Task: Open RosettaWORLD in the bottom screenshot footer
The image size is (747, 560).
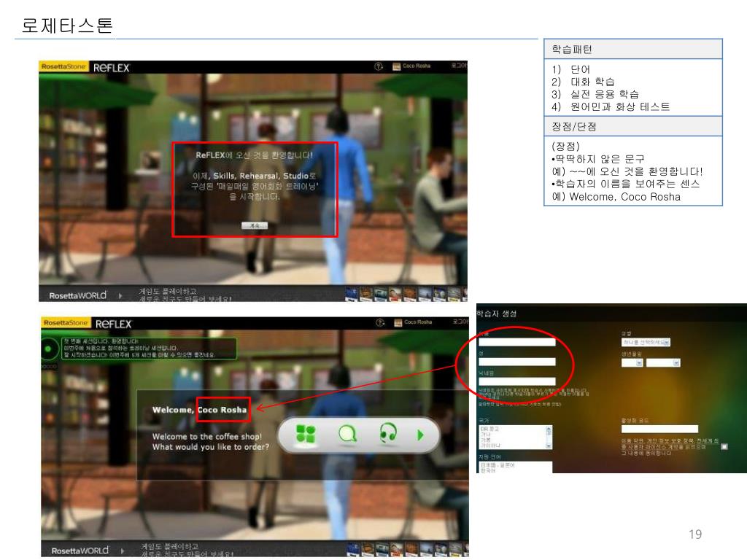Action: click(80, 551)
